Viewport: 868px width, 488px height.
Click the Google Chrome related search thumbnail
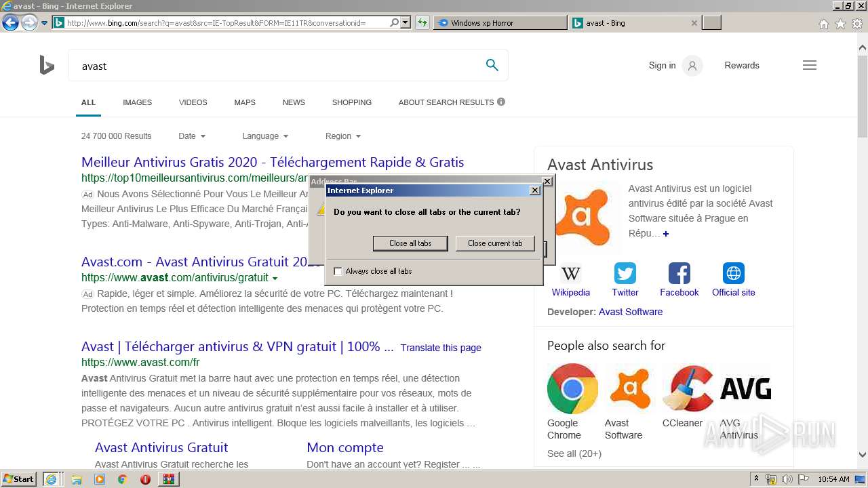[572, 389]
